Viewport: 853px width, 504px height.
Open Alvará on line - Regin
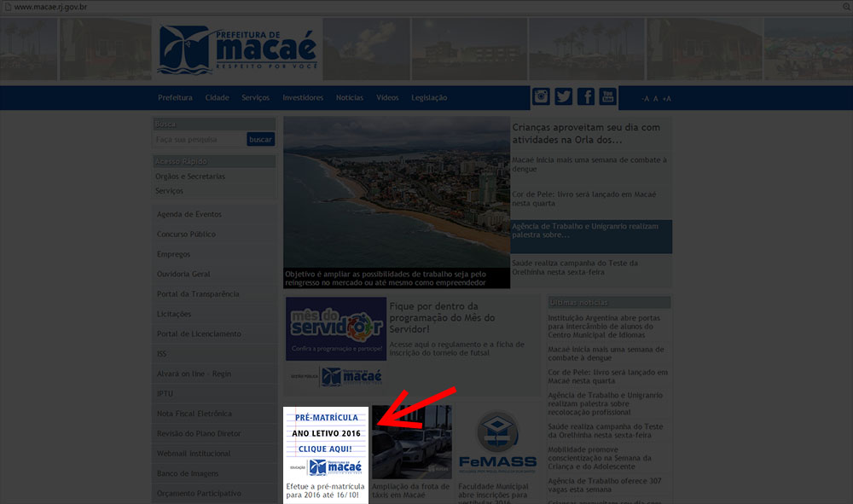click(194, 374)
